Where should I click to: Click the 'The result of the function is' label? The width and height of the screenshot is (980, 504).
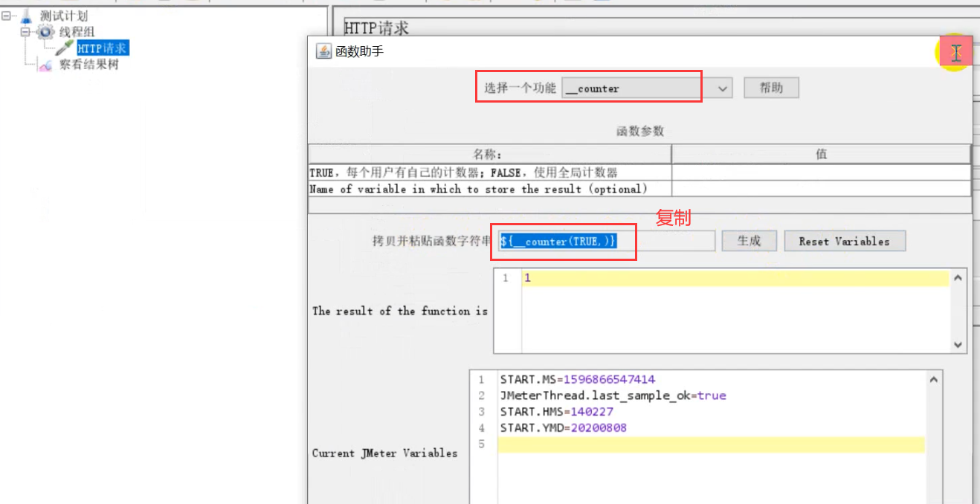tap(400, 311)
